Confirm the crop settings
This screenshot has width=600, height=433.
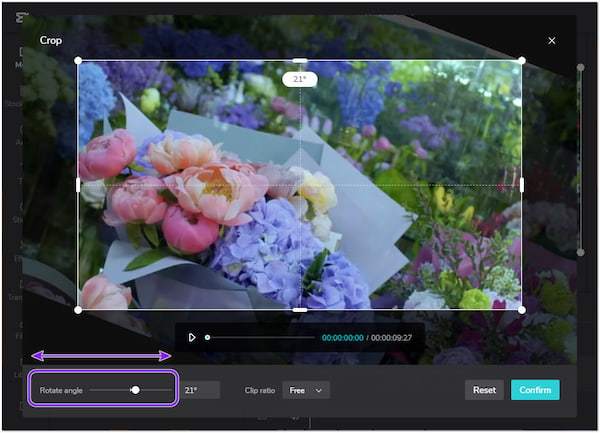pyautogui.click(x=535, y=390)
